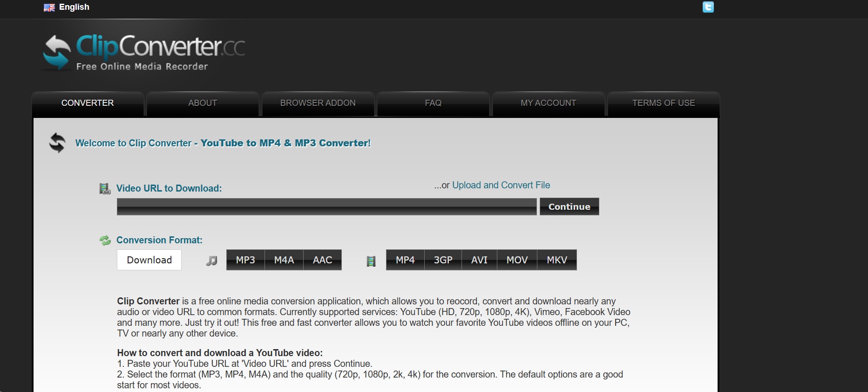Click 'How to convert and download a YouTube video' heading
The width and height of the screenshot is (868, 392).
tap(220, 353)
